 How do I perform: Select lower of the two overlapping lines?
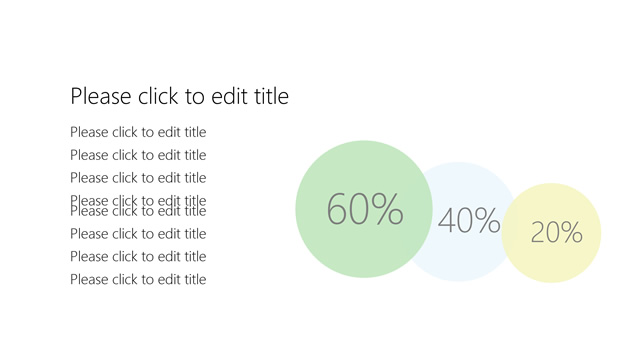pos(138,213)
